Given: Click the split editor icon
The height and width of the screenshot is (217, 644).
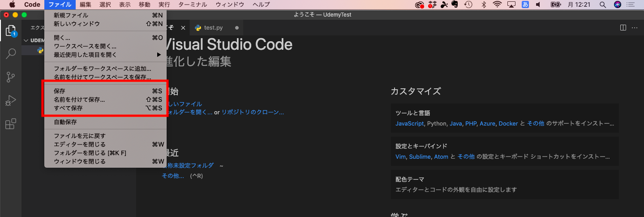Looking at the screenshot, I should pos(623,28).
